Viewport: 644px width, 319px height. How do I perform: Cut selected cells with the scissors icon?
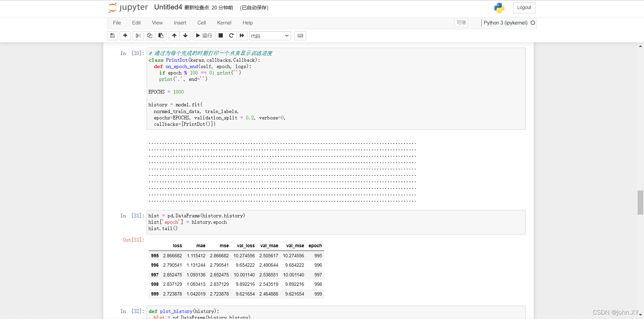(138, 36)
